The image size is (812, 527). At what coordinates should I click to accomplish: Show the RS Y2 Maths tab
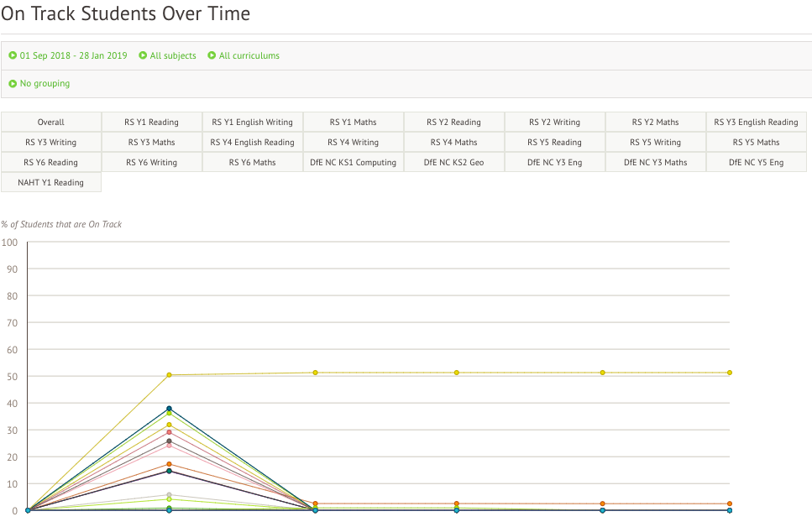(x=656, y=123)
